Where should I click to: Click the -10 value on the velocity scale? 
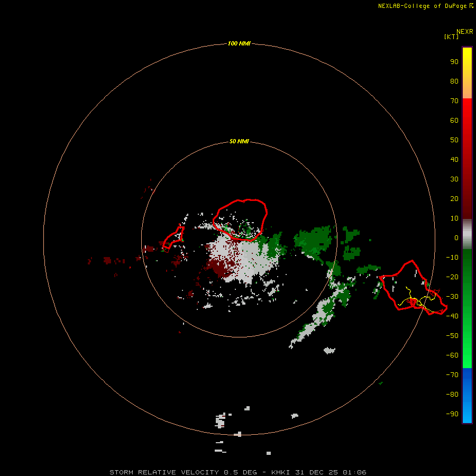click(452, 258)
